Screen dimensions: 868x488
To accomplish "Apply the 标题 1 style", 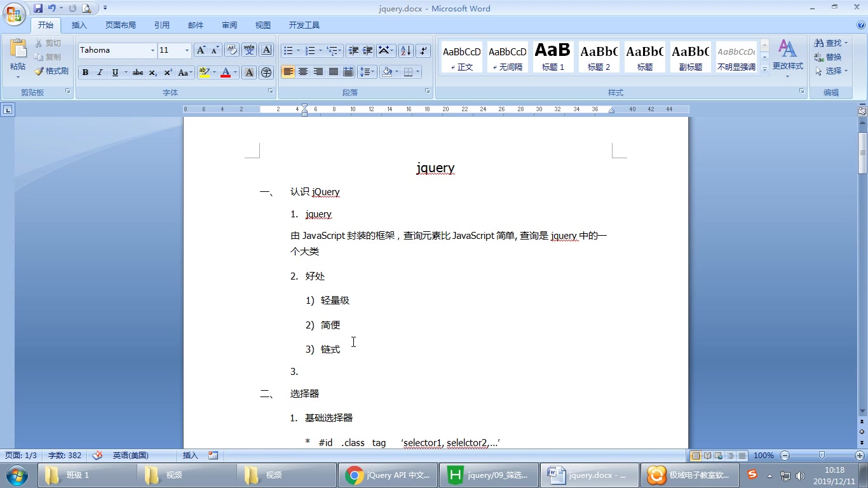I will [x=553, y=57].
